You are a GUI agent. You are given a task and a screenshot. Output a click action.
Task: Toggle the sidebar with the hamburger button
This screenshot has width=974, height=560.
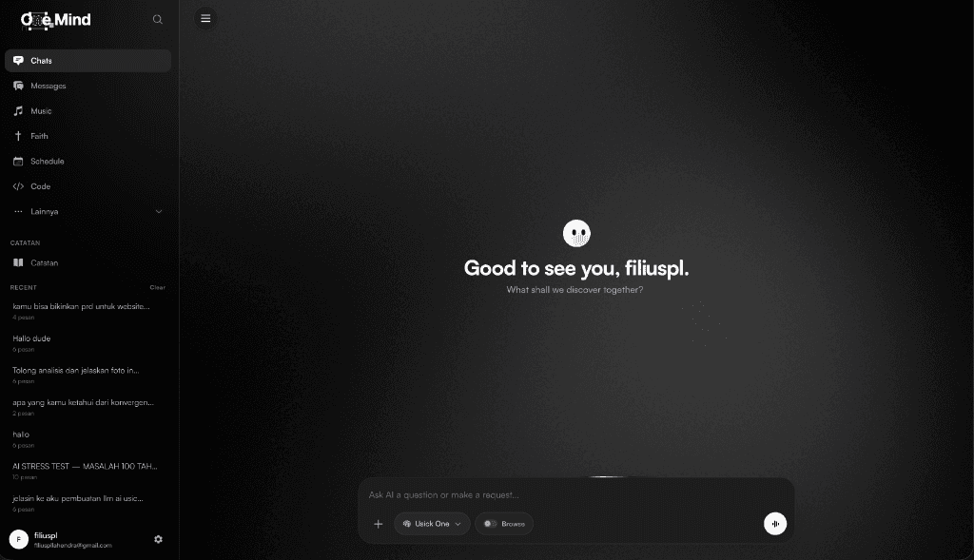pos(205,19)
